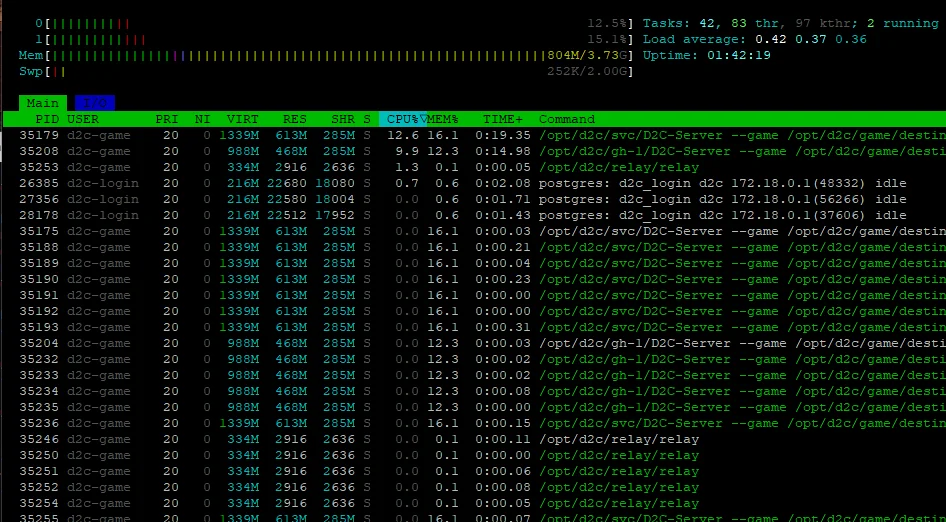Click the 0:19.35 TIME+ value
This screenshot has width=946, height=522.
(503, 135)
